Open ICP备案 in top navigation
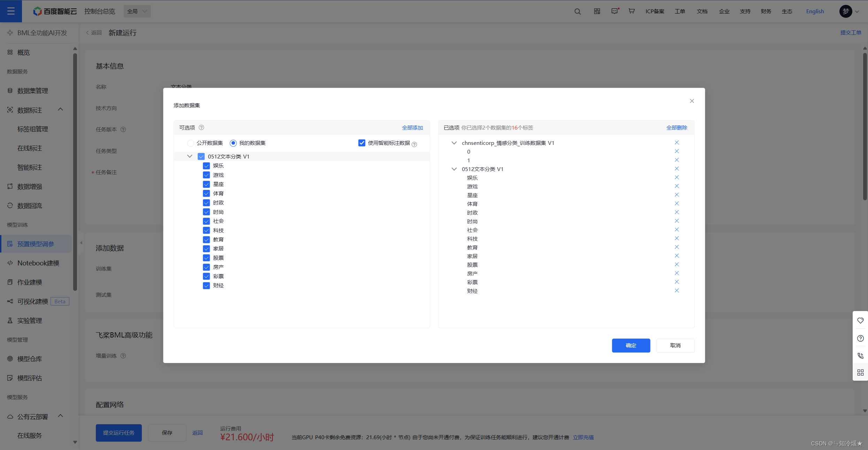Viewport: 868px width, 450px height. point(655,11)
